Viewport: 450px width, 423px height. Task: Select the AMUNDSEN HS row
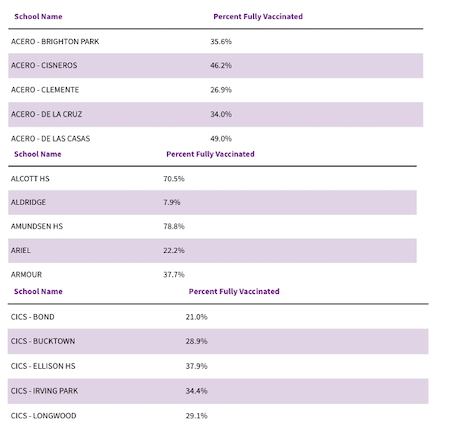tap(212, 226)
